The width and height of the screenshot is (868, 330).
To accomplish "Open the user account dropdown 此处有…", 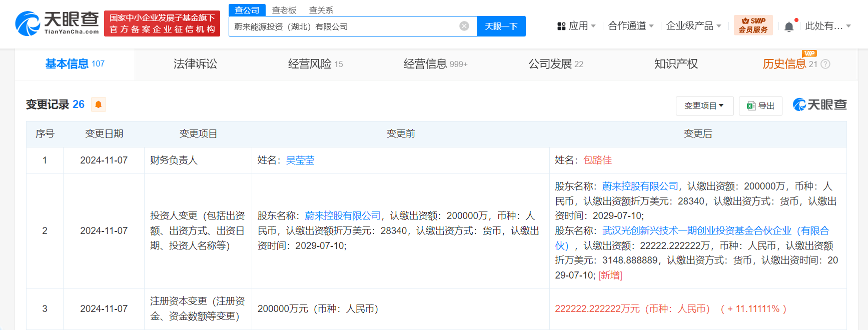I will (828, 26).
